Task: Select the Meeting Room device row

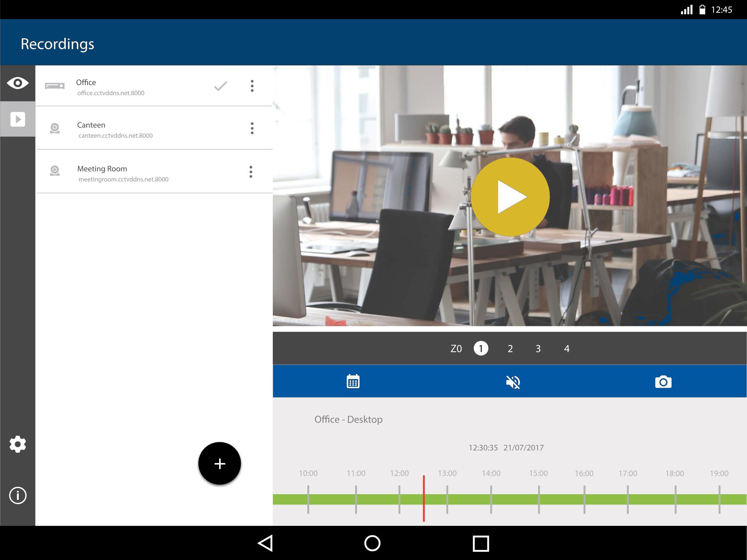Action: (154, 172)
